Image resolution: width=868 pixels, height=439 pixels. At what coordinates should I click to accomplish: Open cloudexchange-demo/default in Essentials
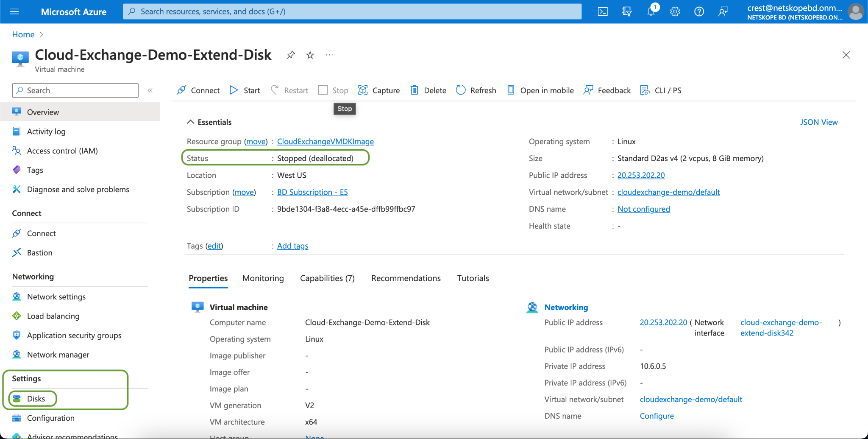(669, 192)
